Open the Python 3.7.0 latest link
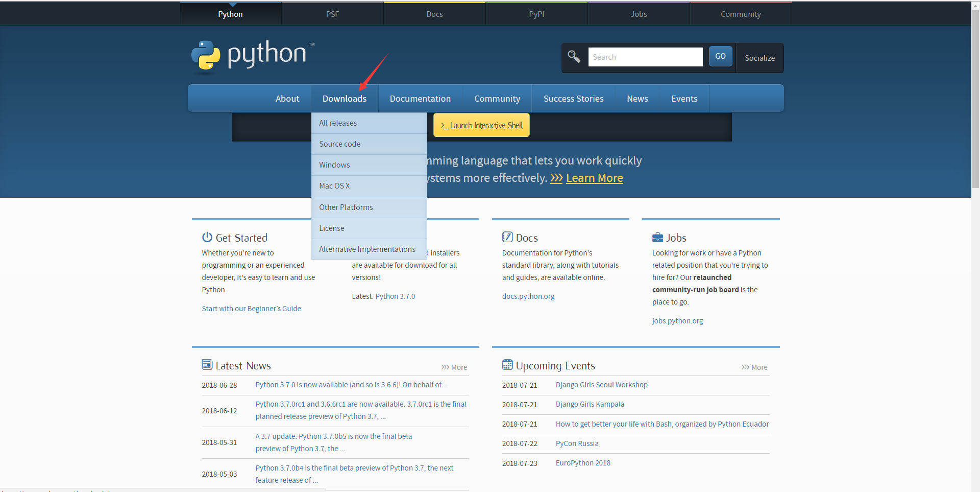The image size is (980, 492). tap(395, 296)
